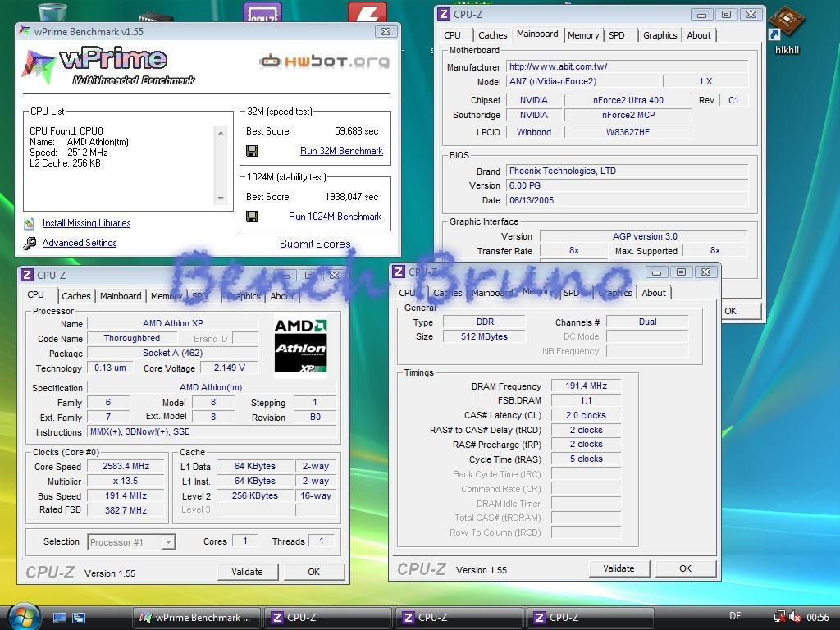Viewport: 840px width, 630px height.
Task: Click the abit manufacturer URL text
Action: tap(558, 67)
